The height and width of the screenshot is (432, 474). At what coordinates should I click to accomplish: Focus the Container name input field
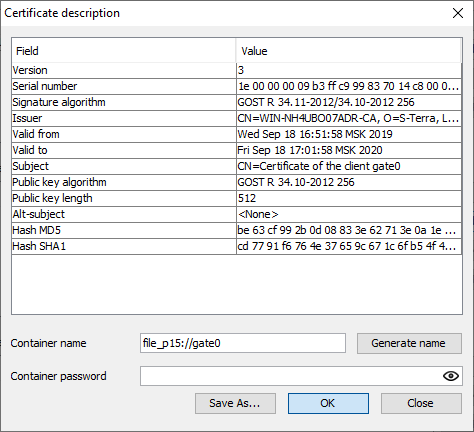point(243,343)
